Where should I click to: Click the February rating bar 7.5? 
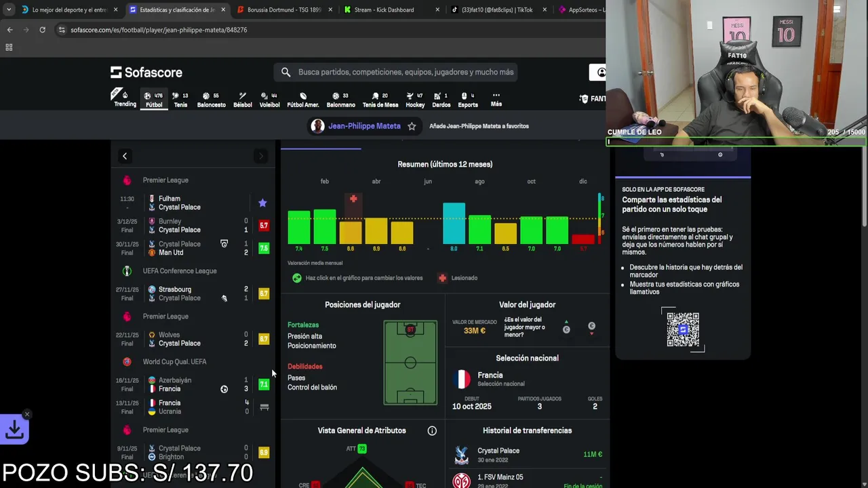[324, 226]
